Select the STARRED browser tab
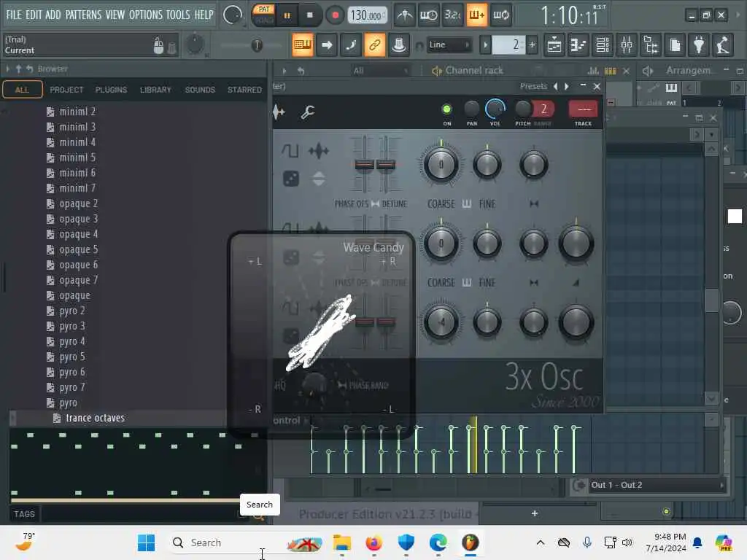 [244, 90]
